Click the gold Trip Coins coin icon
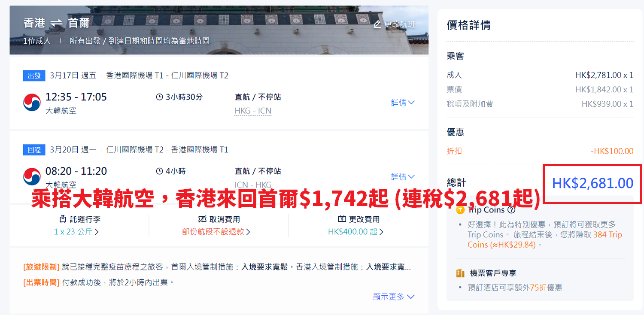Screen dimensions: 644x315 460,210
